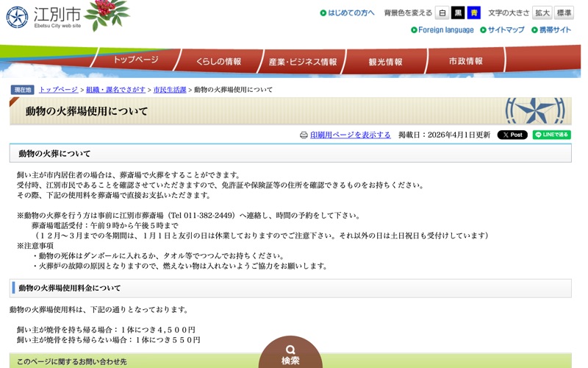The image size is (588, 368).
Task: Open the 携帯サイト link
Action: 555,30
